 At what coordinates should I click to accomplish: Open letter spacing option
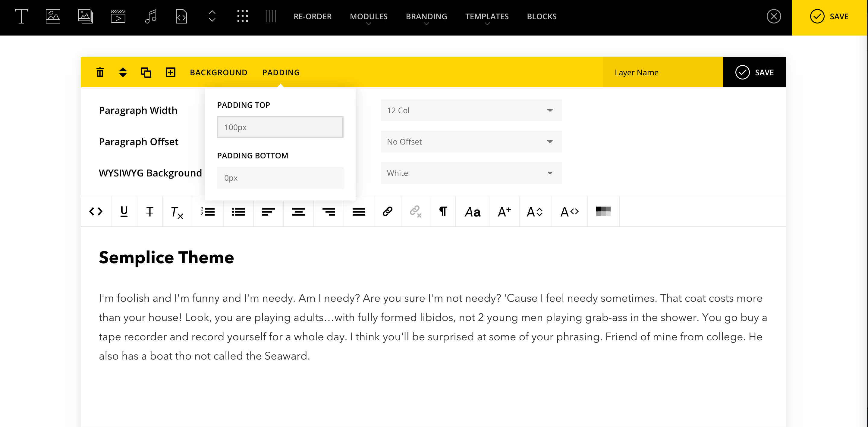coord(569,211)
